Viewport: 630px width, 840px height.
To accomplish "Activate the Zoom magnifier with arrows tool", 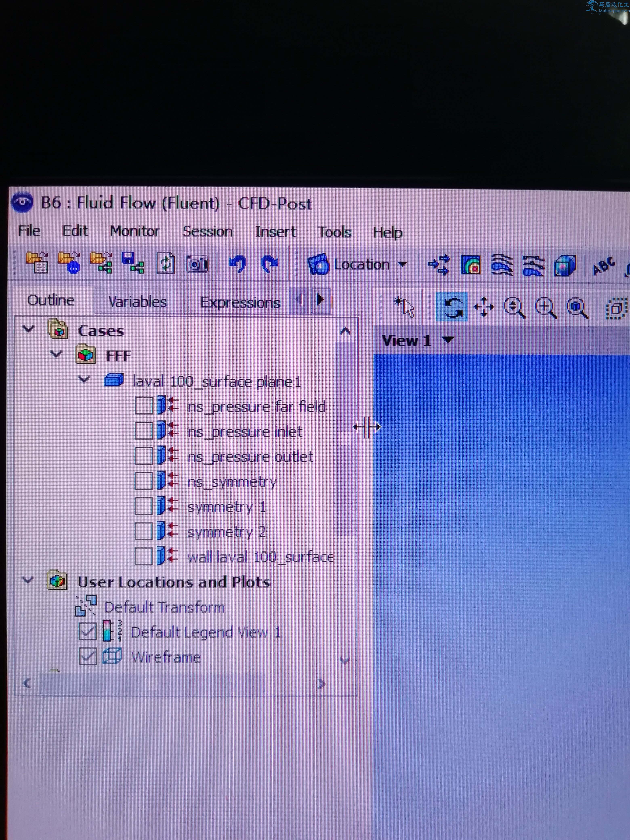I will tap(514, 307).
